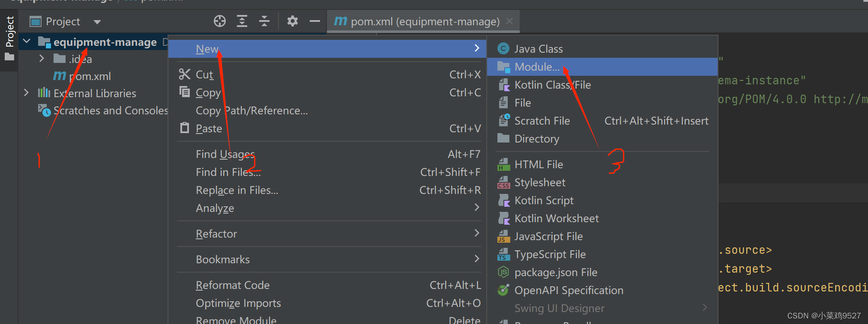Close the pom.xml editor tab
Screen dimensions: 868x324
coord(509,21)
